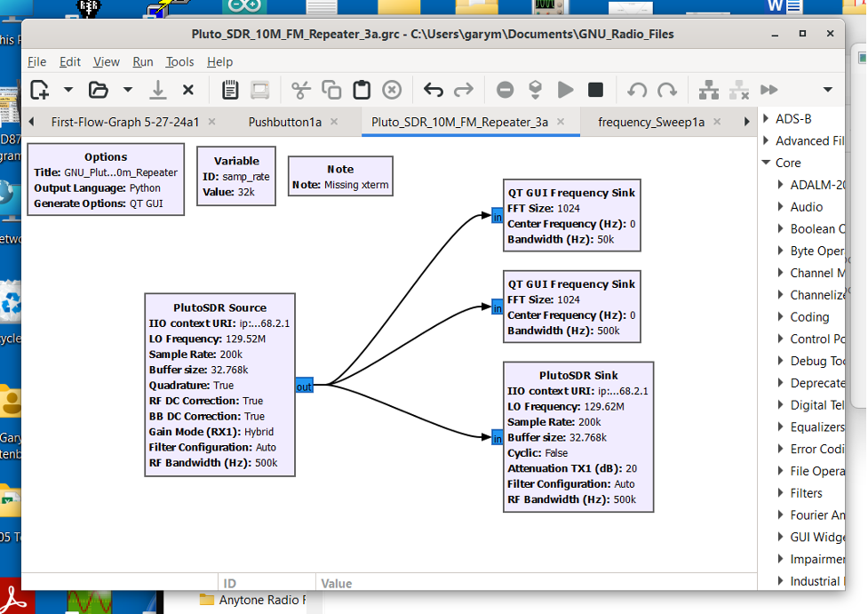Screen dimensions: 868x614
Task: Undo the last edit
Action: click(433, 90)
